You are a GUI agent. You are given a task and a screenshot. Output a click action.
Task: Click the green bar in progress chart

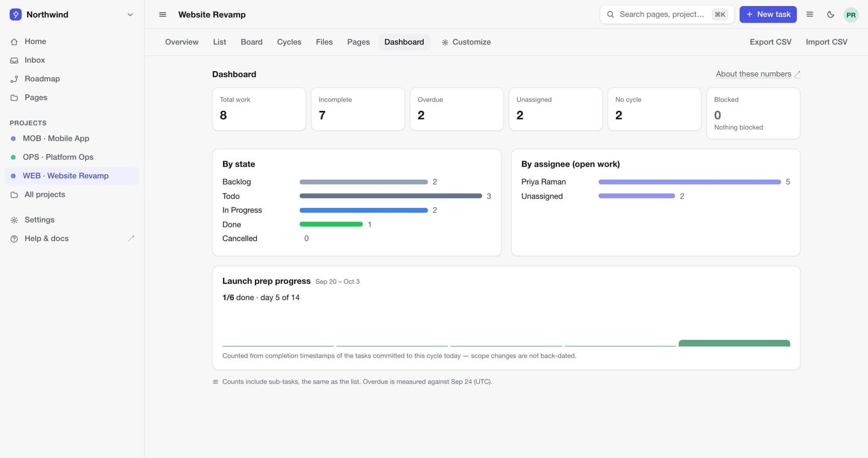click(734, 343)
